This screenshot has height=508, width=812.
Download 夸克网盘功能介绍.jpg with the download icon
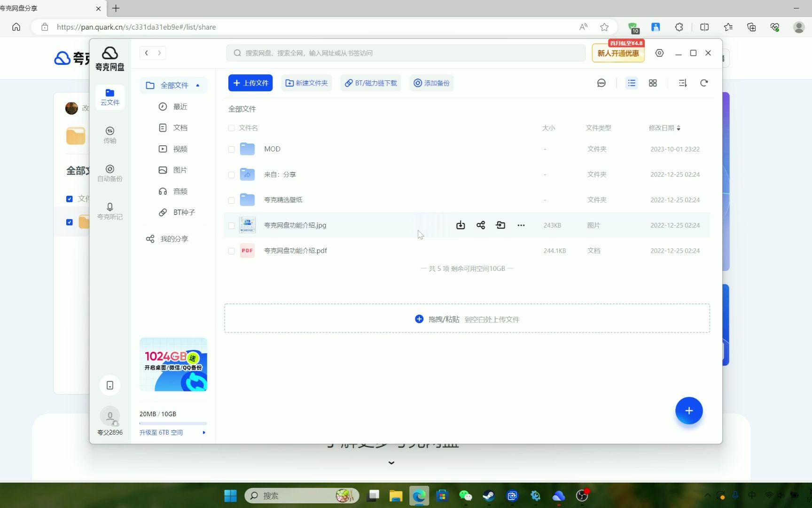pos(461,225)
